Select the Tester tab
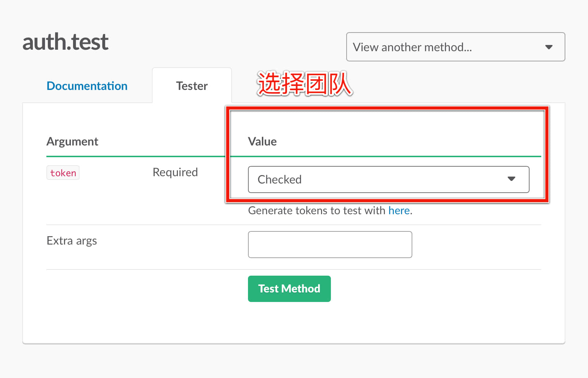Viewport: 588px width, 378px height. (x=192, y=86)
